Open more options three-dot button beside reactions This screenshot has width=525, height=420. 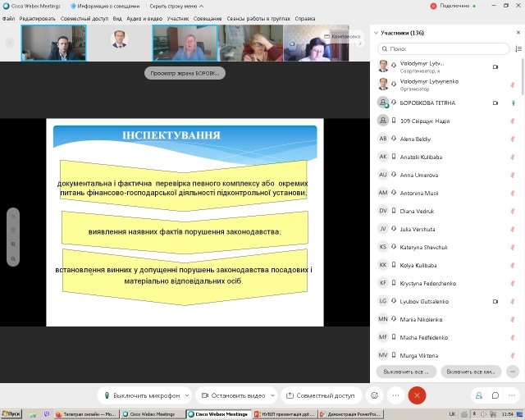[395, 395]
